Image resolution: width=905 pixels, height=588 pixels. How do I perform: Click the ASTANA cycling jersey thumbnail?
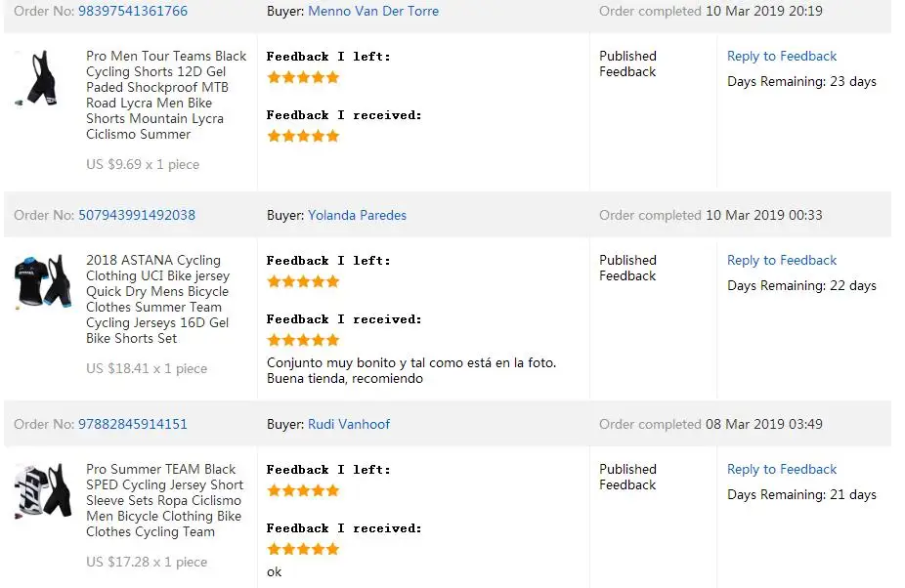click(x=42, y=282)
